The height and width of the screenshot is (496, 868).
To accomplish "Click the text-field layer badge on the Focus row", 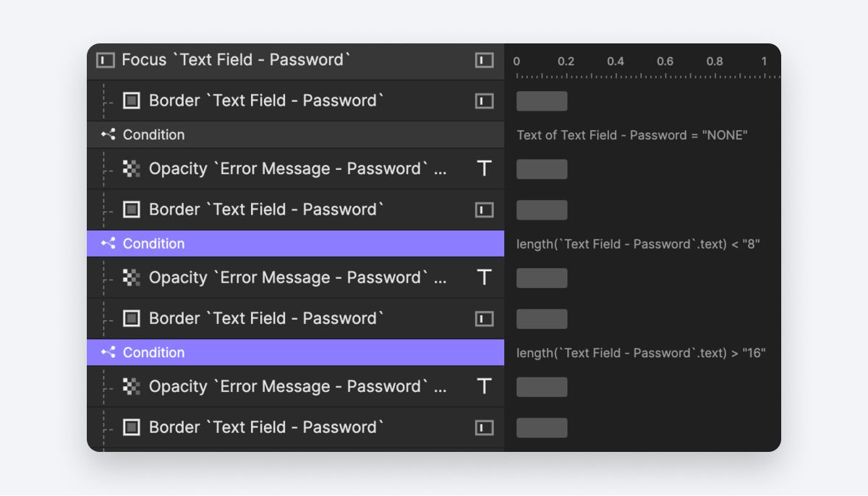I will (x=484, y=60).
